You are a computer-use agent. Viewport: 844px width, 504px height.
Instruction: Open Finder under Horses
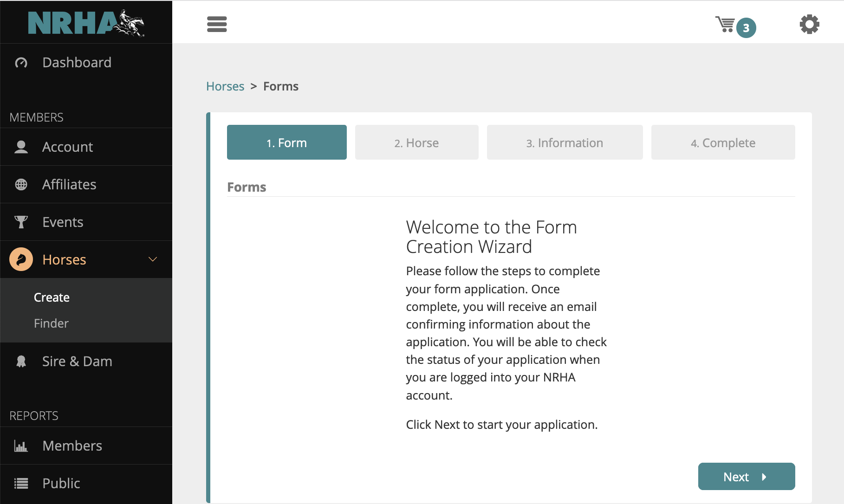click(x=51, y=323)
